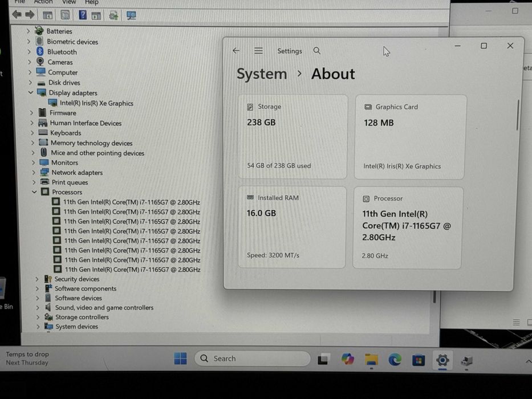This screenshot has width=532, height=399.
Task: Expand the Security devices tree node
Action: tap(37, 279)
